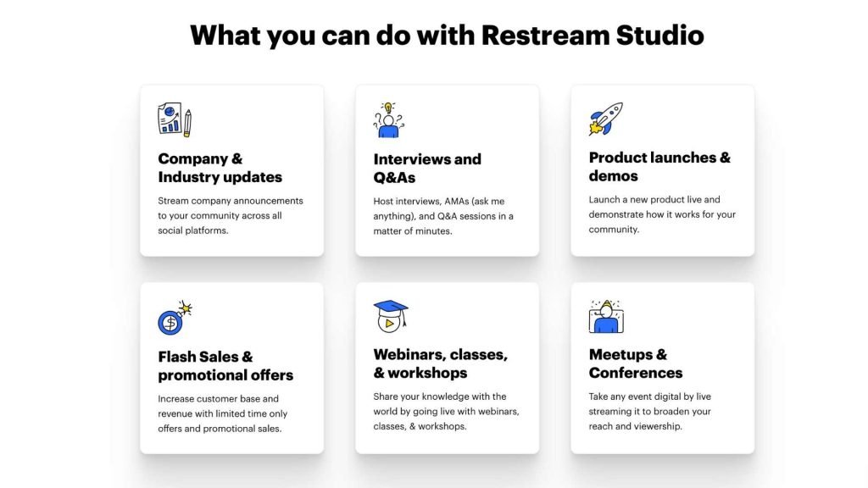
Task: Click the headset person meetups icon
Action: coord(606,317)
